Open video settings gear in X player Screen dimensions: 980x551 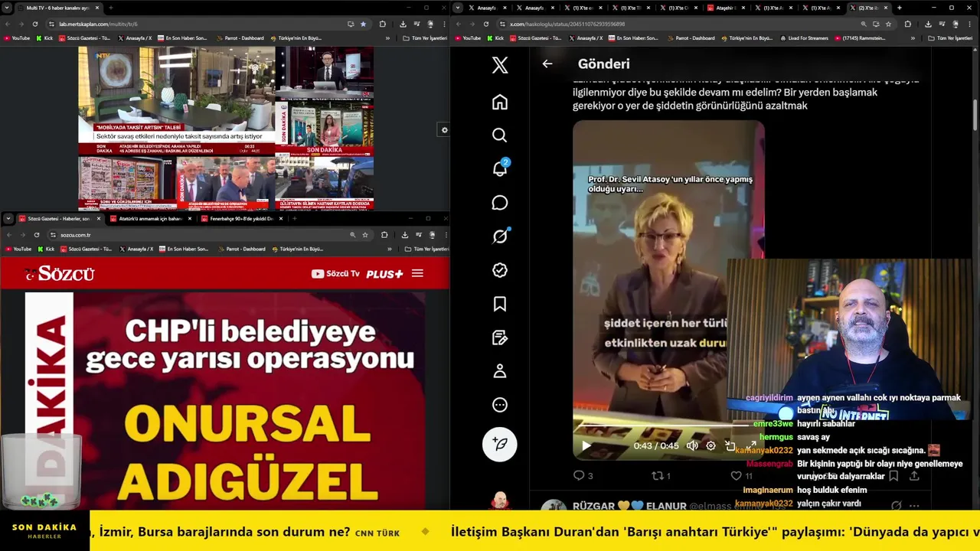(710, 445)
